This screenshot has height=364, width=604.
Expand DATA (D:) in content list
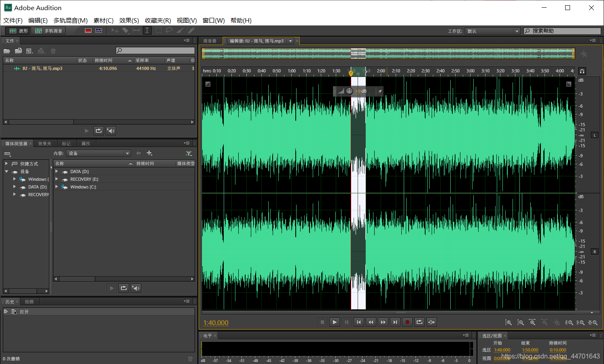coord(57,171)
